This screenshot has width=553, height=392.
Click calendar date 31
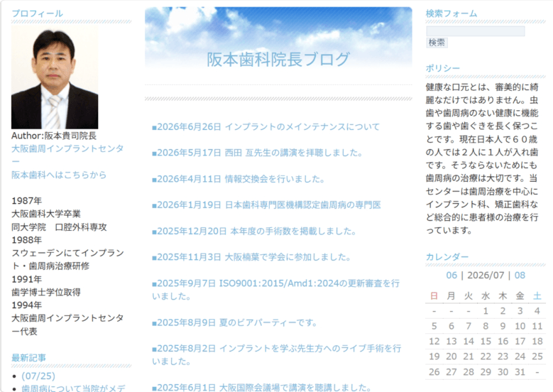[x=520, y=372]
